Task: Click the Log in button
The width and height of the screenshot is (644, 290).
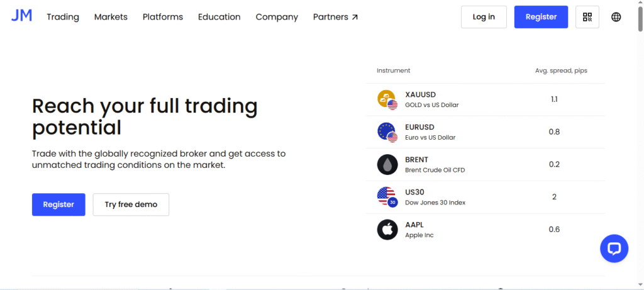Action: [x=484, y=17]
